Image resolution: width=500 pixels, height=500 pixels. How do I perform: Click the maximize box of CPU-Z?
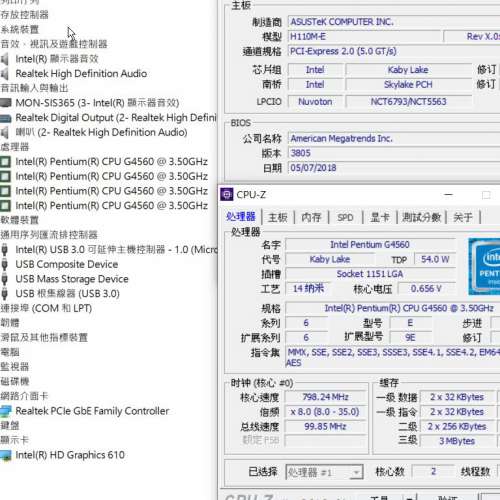click(x=486, y=195)
